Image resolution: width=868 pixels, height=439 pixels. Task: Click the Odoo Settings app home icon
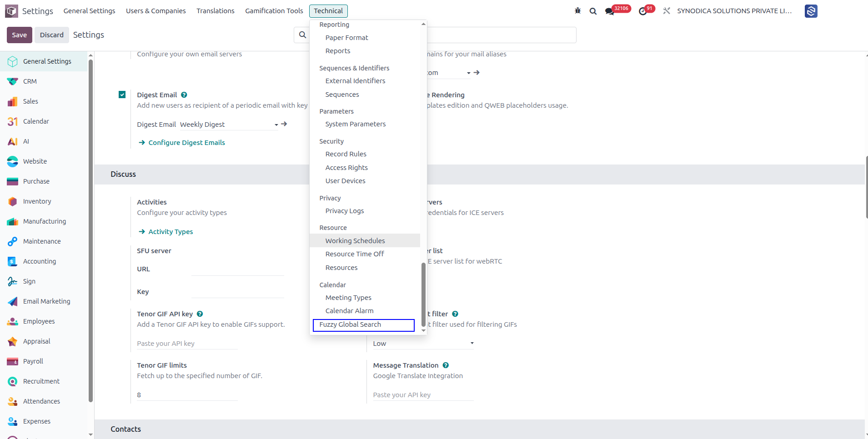coord(11,11)
